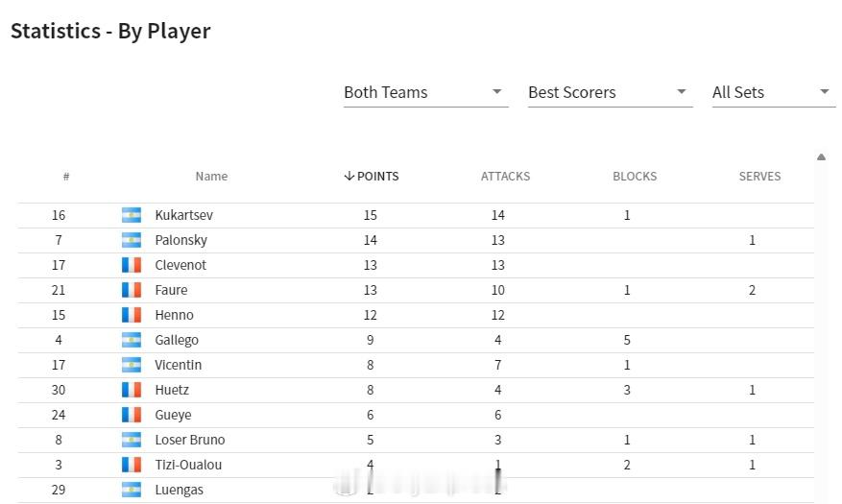This screenshot has width=842, height=504.
Task: Sort by the Serves column header
Action: [759, 177]
